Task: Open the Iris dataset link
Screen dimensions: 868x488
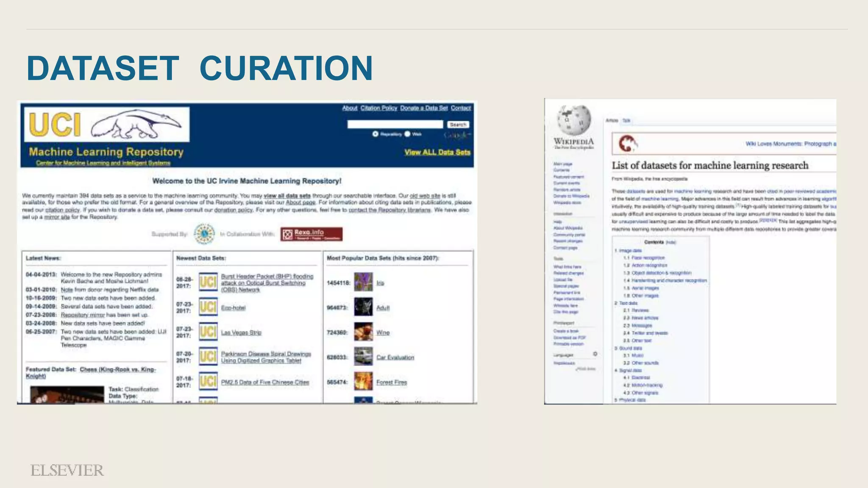Action: point(380,283)
